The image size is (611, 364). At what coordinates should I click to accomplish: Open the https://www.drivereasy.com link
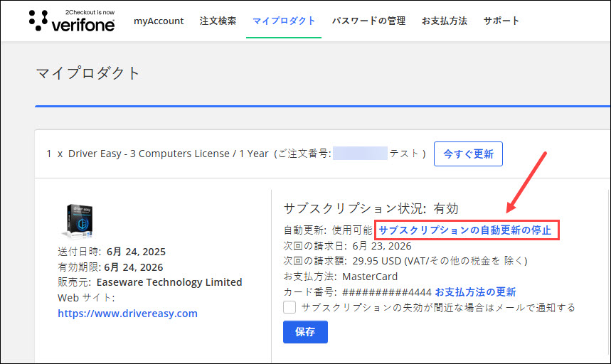coord(127,314)
